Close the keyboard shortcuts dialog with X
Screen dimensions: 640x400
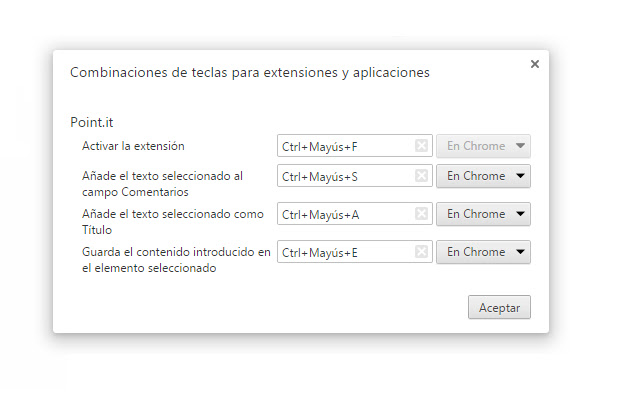(535, 64)
